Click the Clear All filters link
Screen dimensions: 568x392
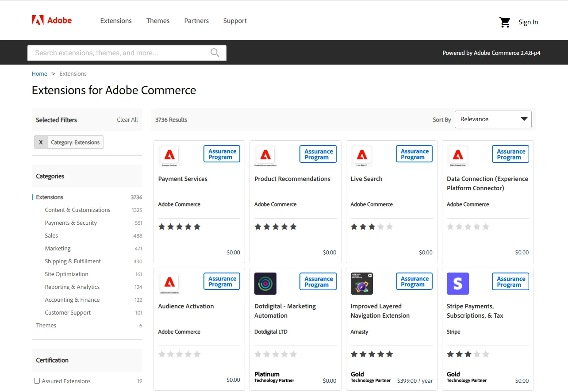point(127,119)
